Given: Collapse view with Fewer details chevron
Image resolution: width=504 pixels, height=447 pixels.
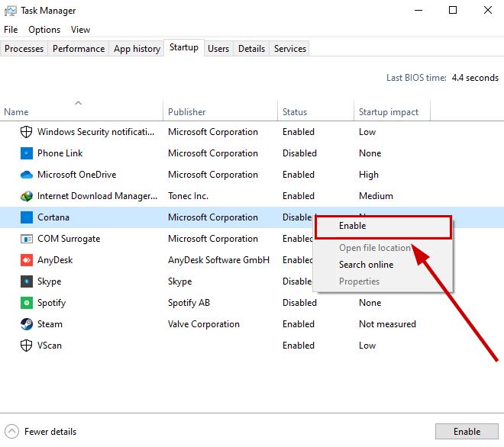Looking at the screenshot, I should coord(11,432).
